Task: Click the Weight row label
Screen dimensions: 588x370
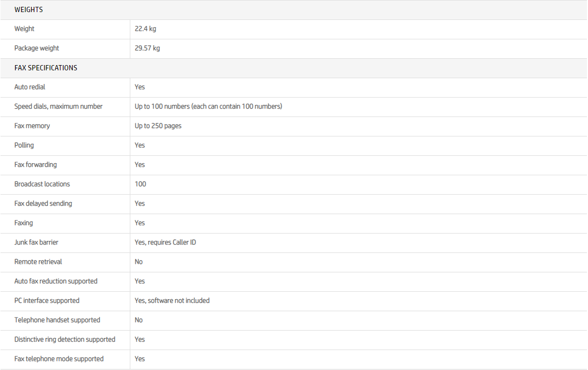Action: (x=24, y=29)
